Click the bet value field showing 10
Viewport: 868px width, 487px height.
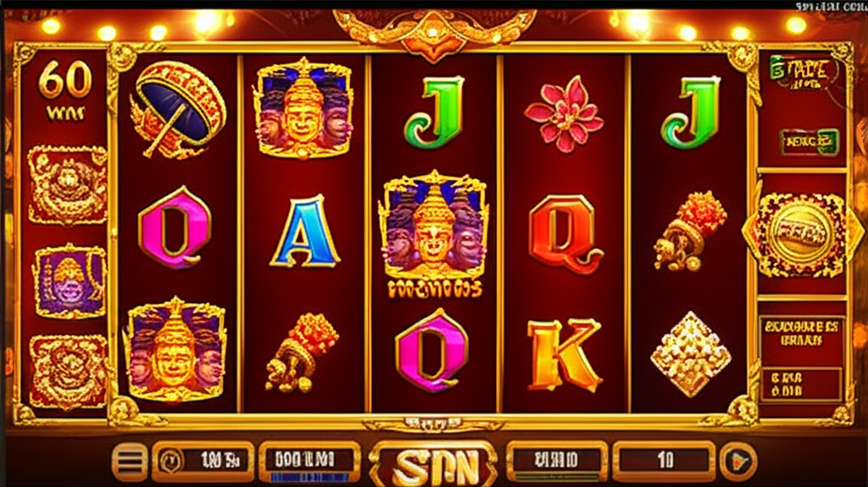[665, 459]
